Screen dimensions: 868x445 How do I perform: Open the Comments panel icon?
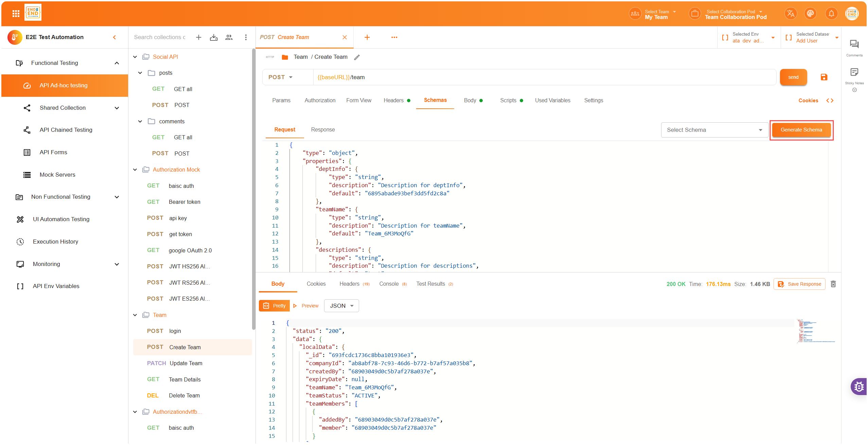coord(854,44)
